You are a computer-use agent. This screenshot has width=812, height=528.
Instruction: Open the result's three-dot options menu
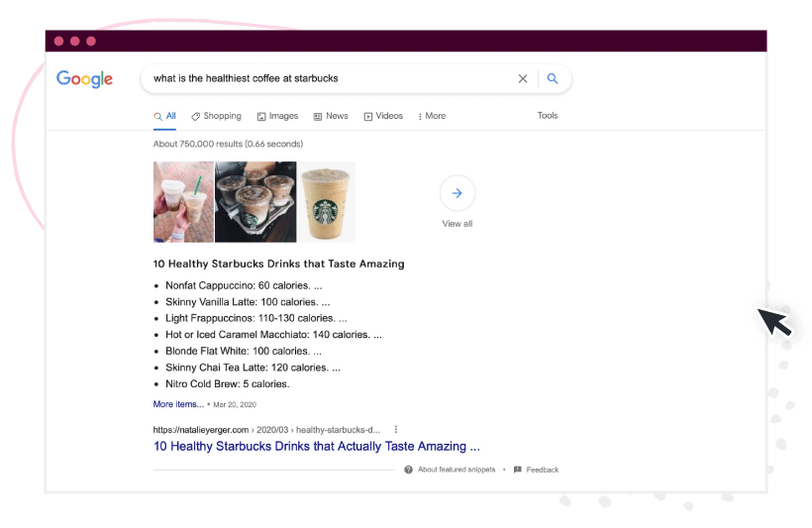[396, 430]
